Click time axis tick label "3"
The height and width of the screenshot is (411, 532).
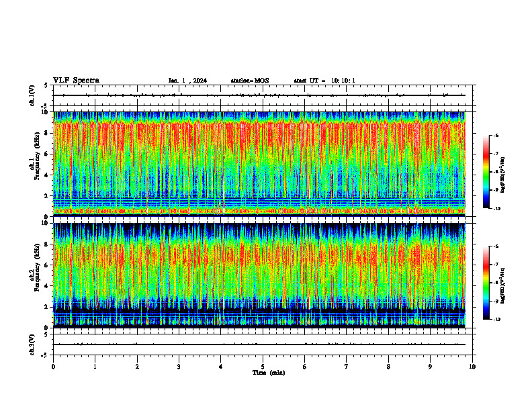pos(179,367)
